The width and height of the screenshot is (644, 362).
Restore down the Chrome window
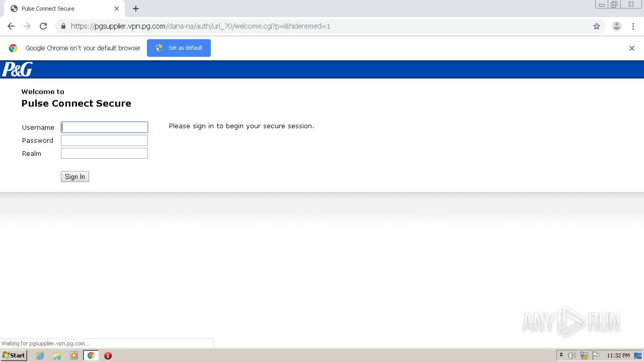click(x=614, y=5)
